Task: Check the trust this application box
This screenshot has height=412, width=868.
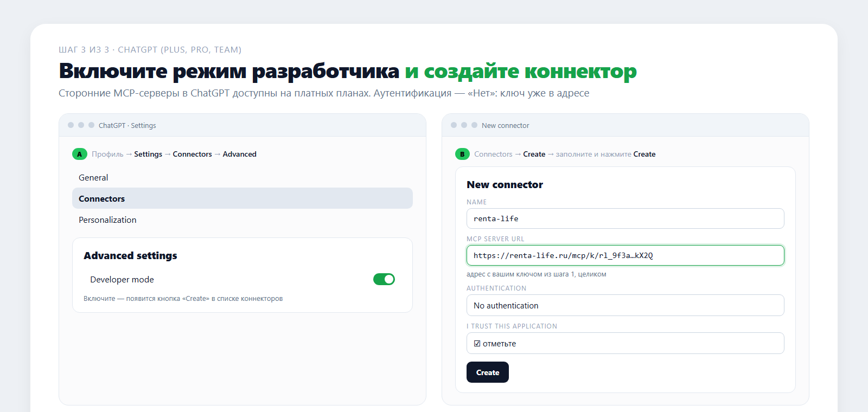Action: click(477, 344)
